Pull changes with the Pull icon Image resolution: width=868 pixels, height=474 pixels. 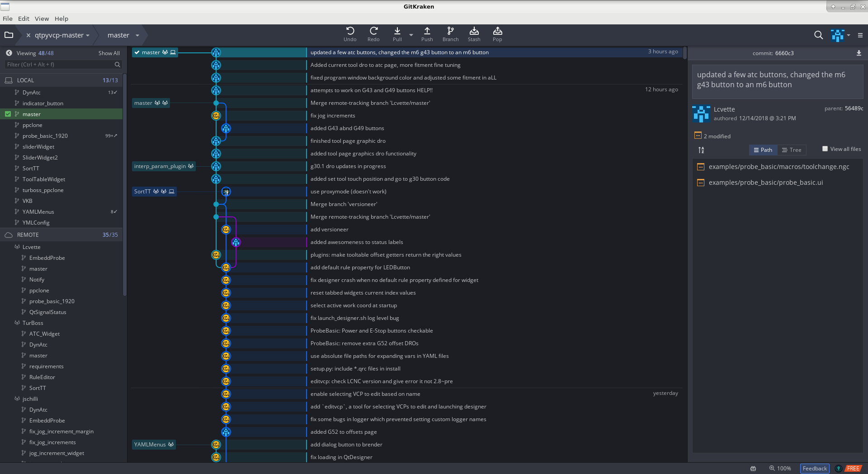397,31
